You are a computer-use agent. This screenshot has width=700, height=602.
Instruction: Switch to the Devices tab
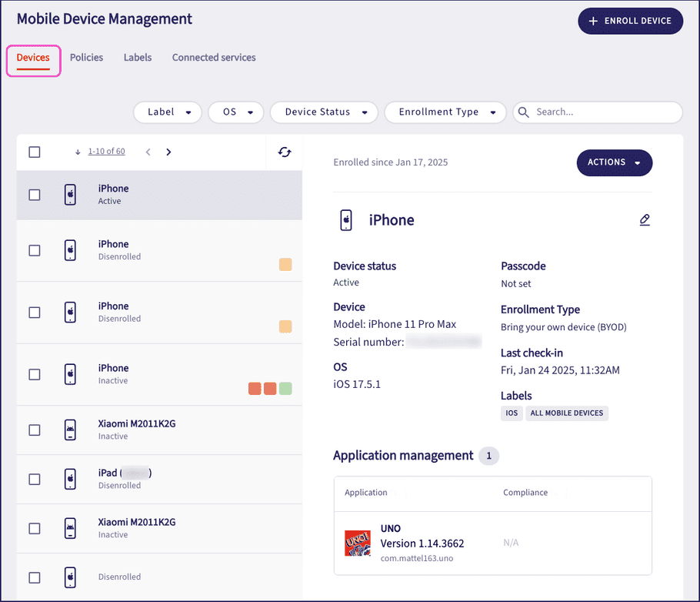[x=33, y=58]
